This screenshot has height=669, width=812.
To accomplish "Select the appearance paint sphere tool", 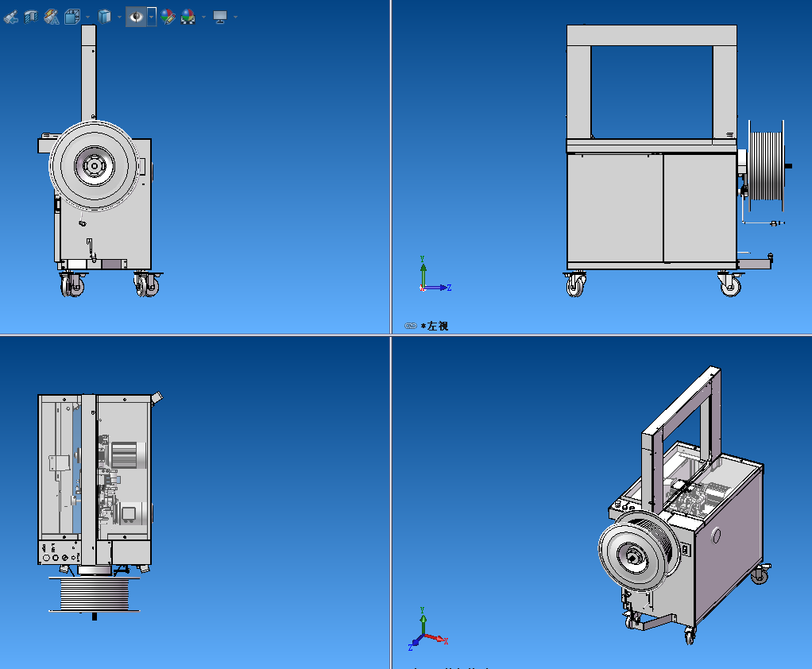I will (167, 16).
